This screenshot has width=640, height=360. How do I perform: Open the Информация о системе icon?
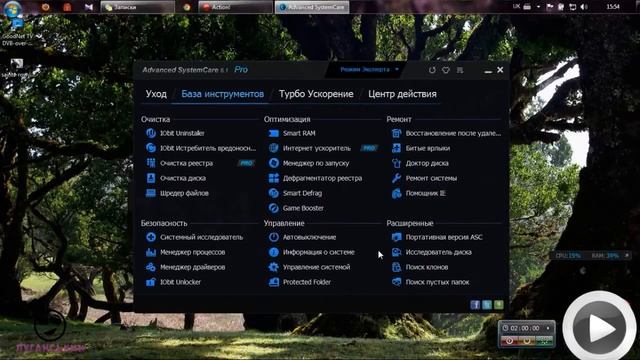(273, 252)
